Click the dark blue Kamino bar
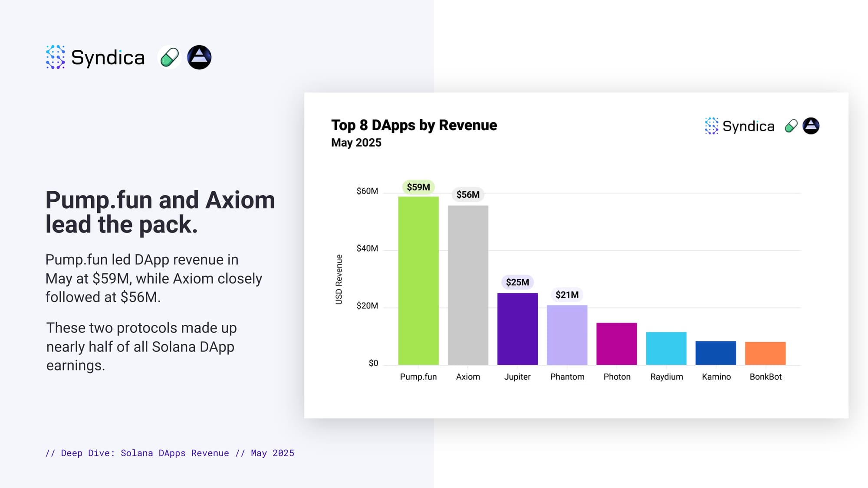 click(716, 353)
